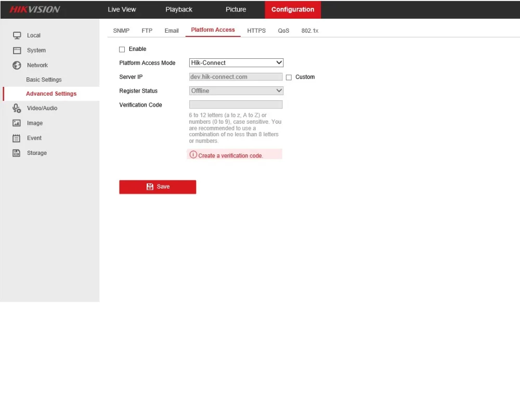Open the Picture menu
520x420 pixels.
tap(236, 9)
